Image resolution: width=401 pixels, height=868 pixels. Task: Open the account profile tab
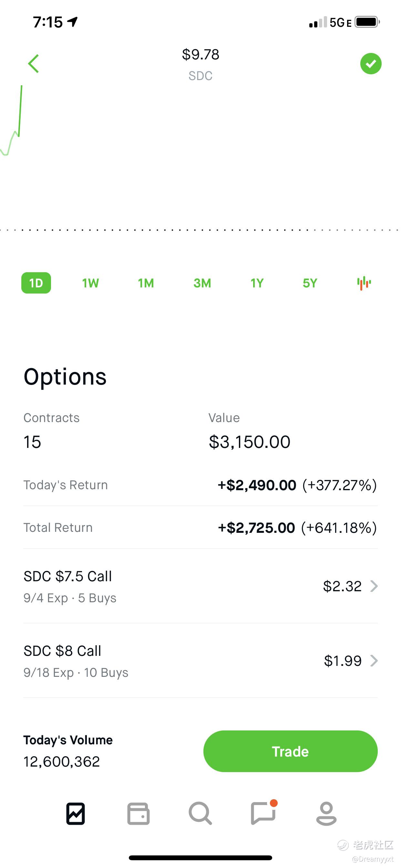(x=326, y=814)
